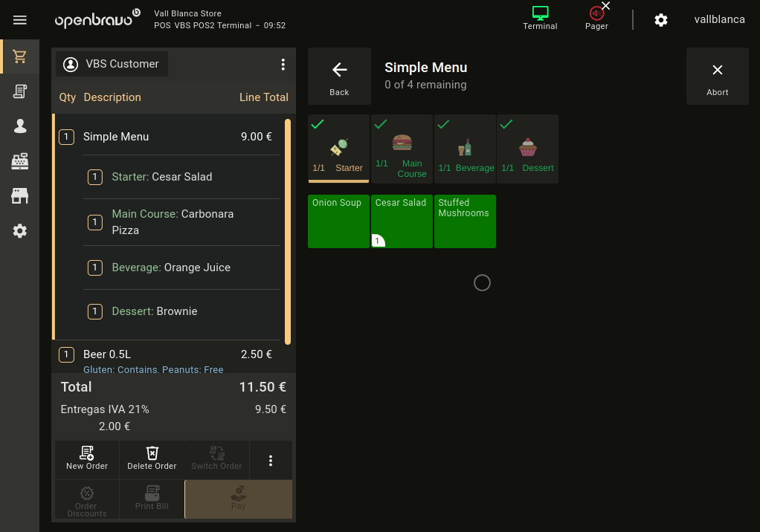Open the sidebar settings gear
The width and height of the screenshot is (760, 532).
(x=20, y=231)
